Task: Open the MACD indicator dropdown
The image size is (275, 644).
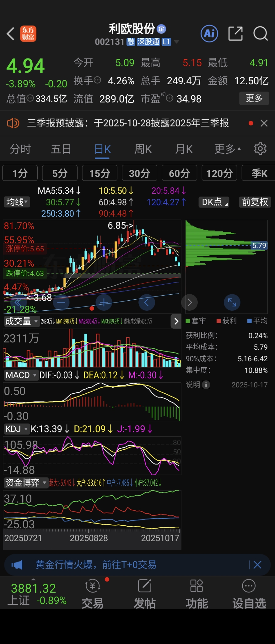Action: (x=21, y=375)
